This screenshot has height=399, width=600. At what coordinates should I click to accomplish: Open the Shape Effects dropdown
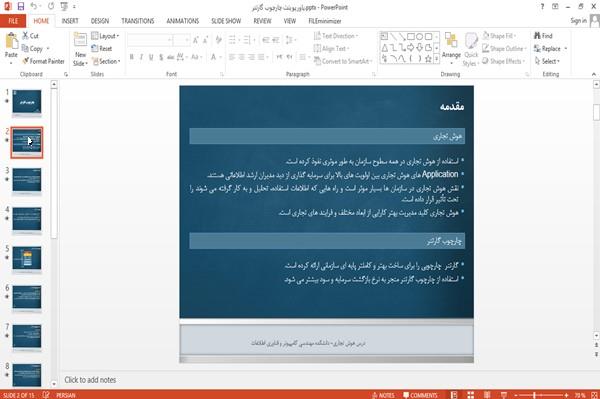[504, 61]
